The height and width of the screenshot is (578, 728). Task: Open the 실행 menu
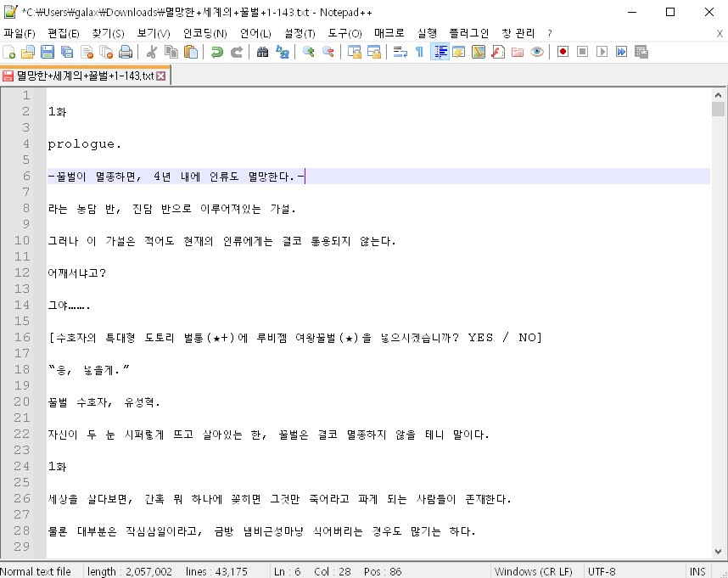pyautogui.click(x=427, y=33)
